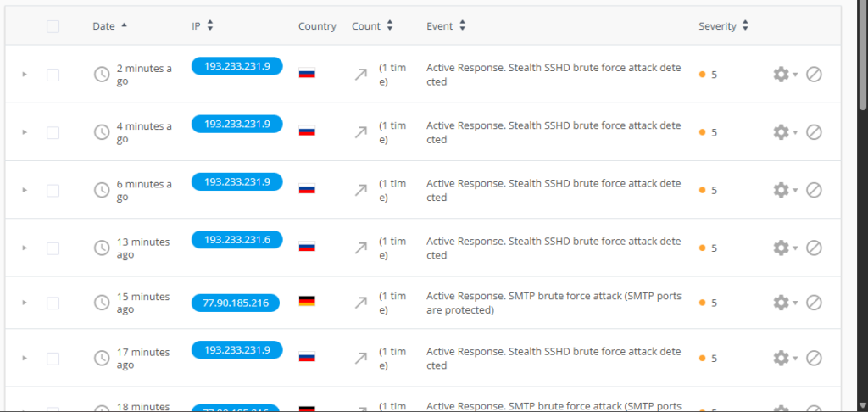Click the count arrow in the 17 minutes ago row
This screenshot has height=412, width=868.
[361, 358]
